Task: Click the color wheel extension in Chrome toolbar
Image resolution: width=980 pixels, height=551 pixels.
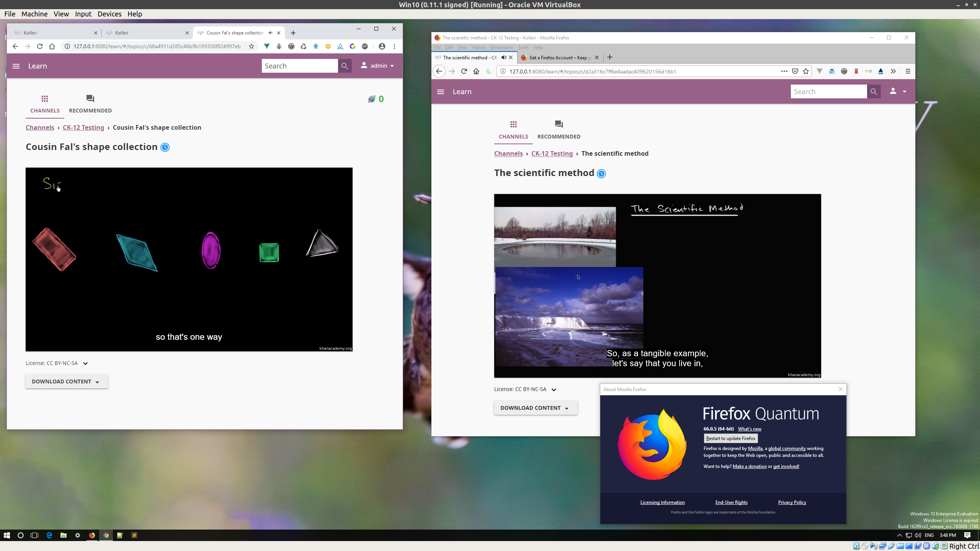Action: (352, 46)
